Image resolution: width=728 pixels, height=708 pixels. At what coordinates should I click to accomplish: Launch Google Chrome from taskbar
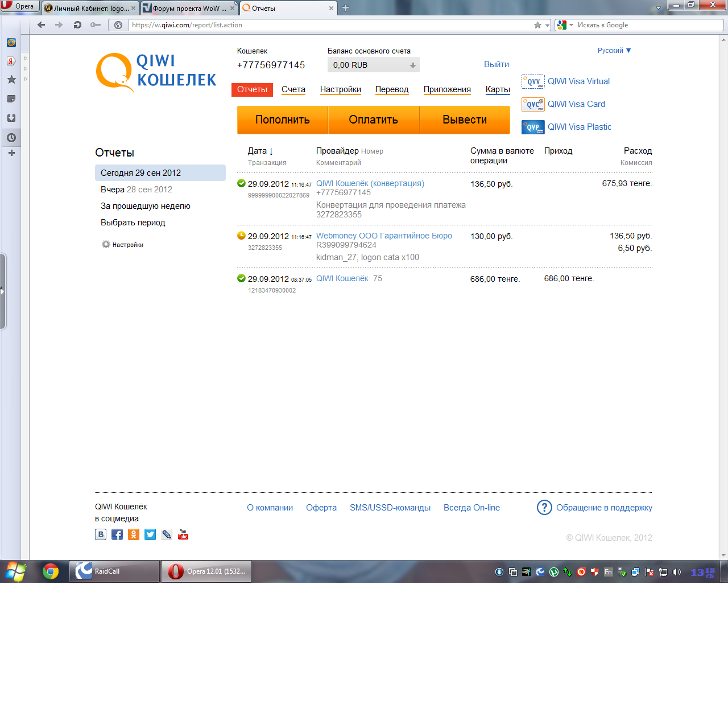pyautogui.click(x=51, y=571)
